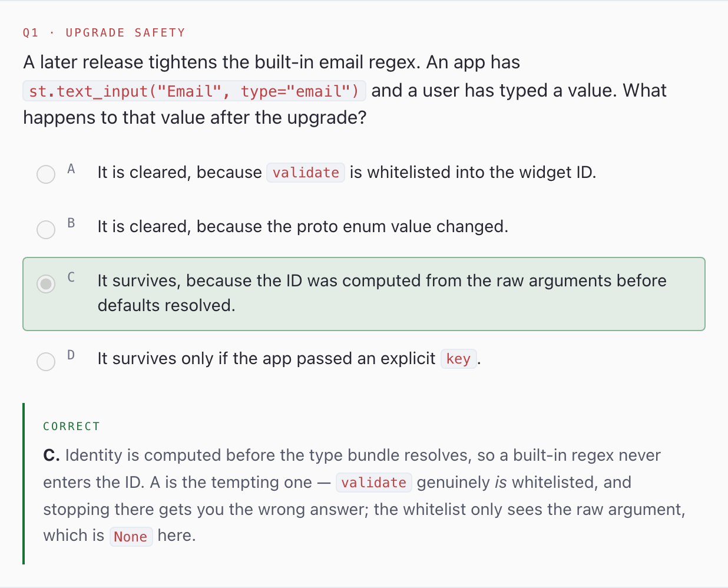Click the 'key' code chip in option D
The height and width of the screenshot is (588, 728).
458,359
